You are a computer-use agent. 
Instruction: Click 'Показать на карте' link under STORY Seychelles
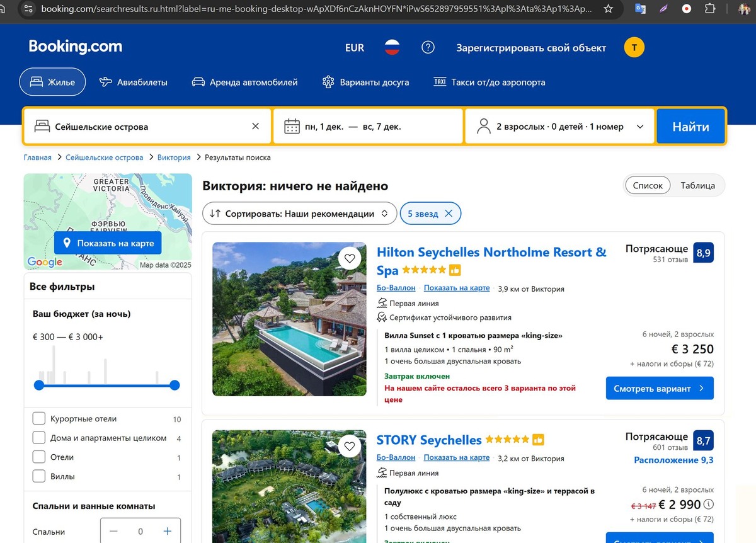click(457, 458)
